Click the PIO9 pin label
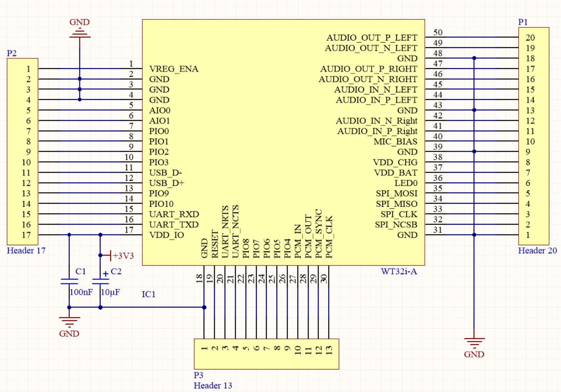This screenshot has height=392, width=561. [x=159, y=193]
